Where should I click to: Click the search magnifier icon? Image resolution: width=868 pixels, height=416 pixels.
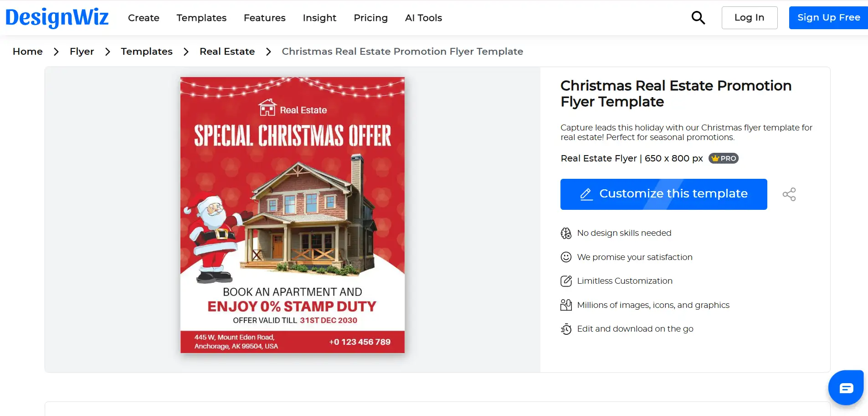698,18
